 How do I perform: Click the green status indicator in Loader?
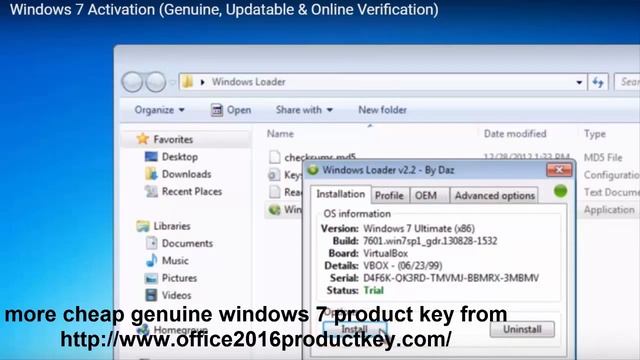(x=560, y=191)
